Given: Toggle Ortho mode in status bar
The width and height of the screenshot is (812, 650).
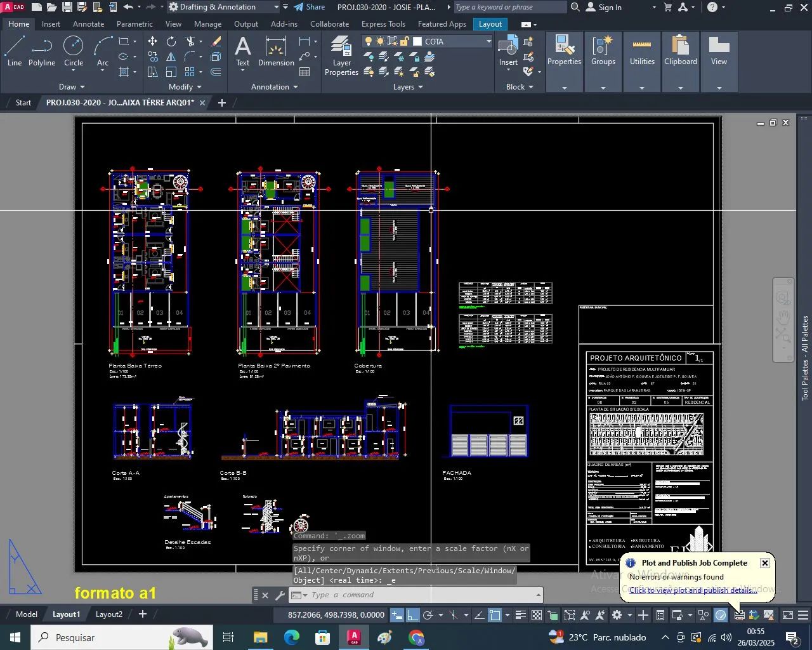Looking at the screenshot, I should pos(412,616).
